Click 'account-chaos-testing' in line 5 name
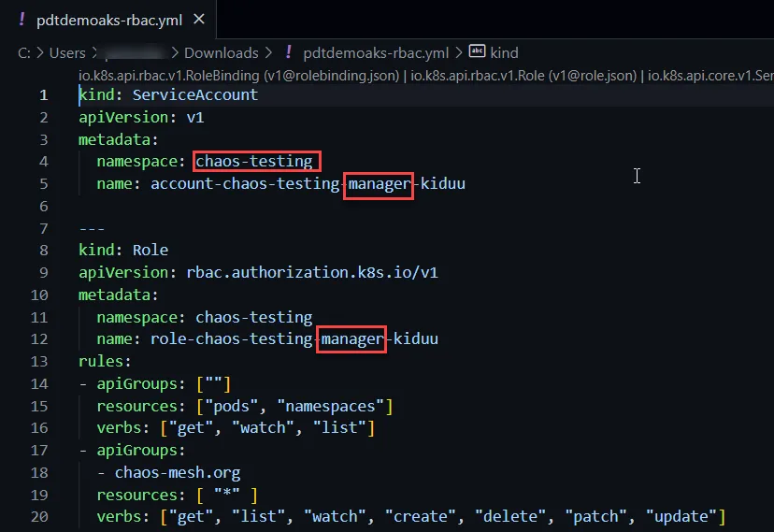The height and width of the screenshot is (532, 774). pyautogui.click(x=245, y=183)
